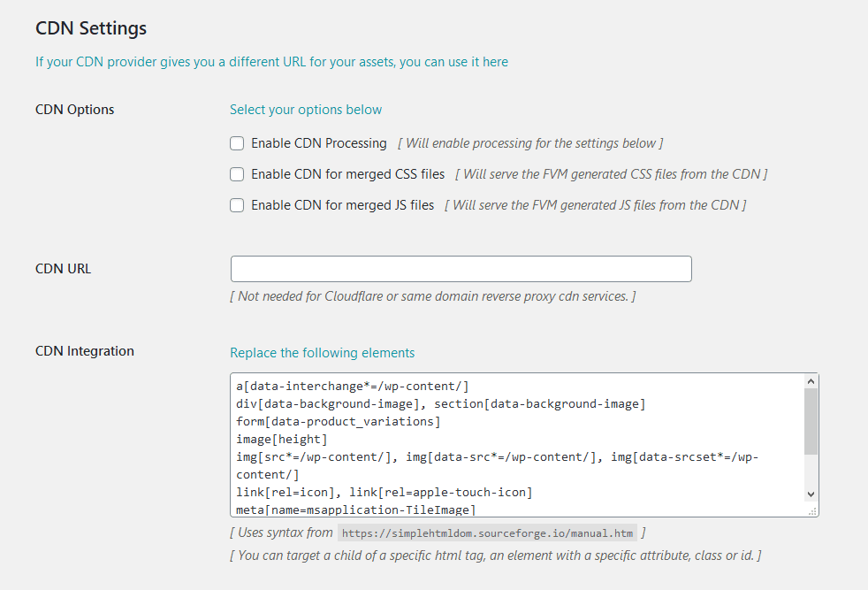This screenshot has width=868, height=590.
Task: Click Replace the following elements text
Action: pyautogui.click(x=322, y=353)
